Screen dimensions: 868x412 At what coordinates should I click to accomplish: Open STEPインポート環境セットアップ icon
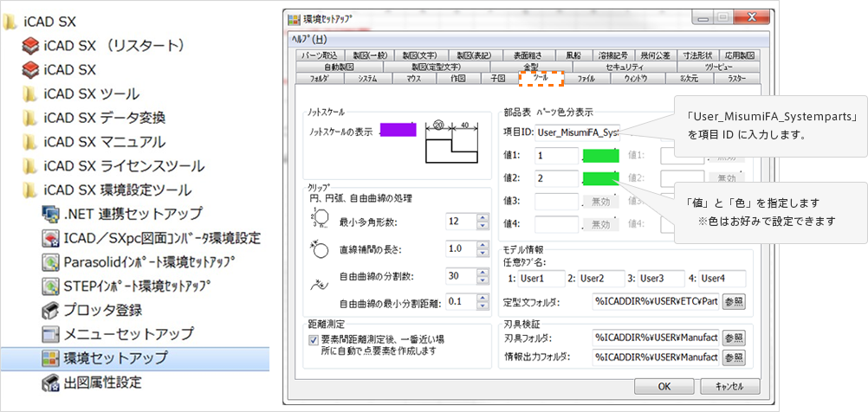50,286
